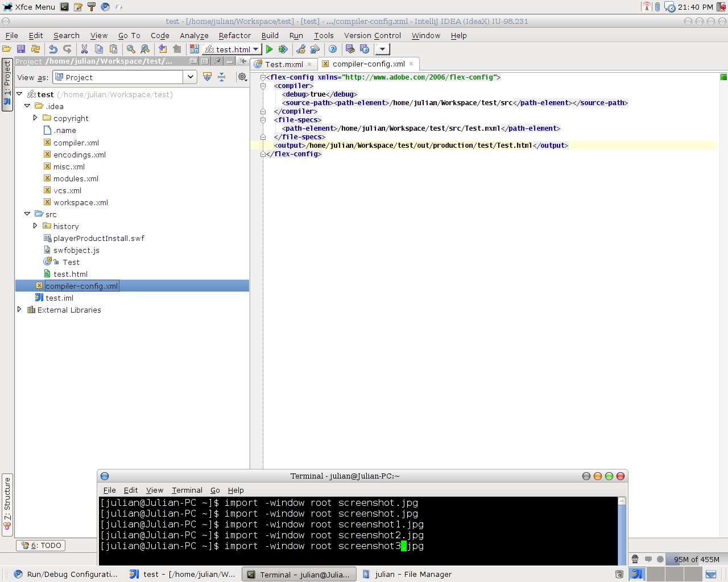
Task: Open the Refactor menu
Action: click(234, 35)
